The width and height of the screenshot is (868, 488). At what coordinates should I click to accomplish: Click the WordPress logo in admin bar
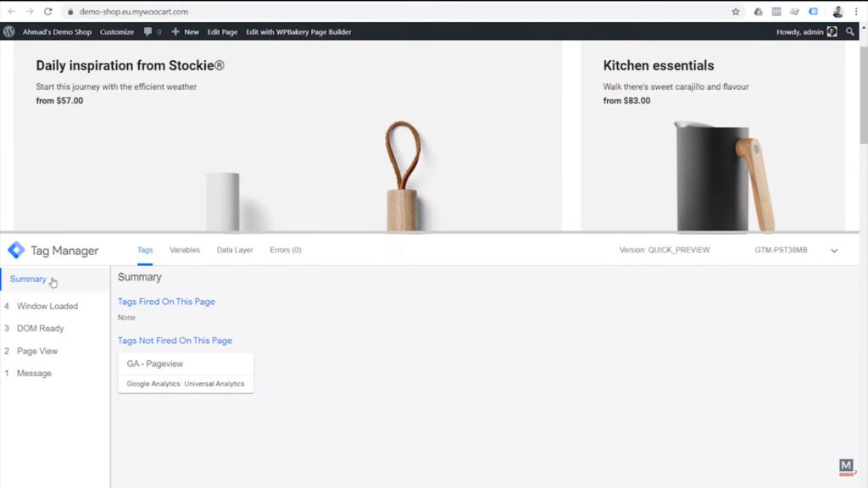(x=9, y=31)
